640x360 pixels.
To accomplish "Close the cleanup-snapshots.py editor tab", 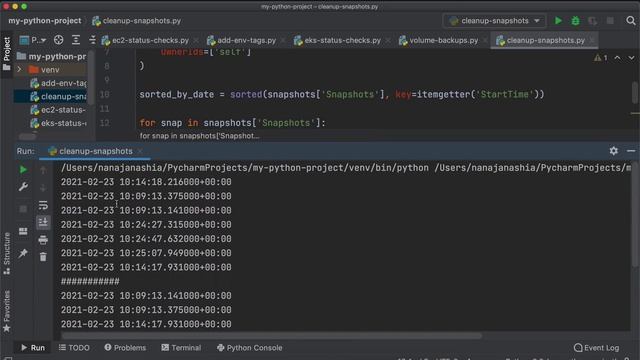I will [x=592, y=40].
